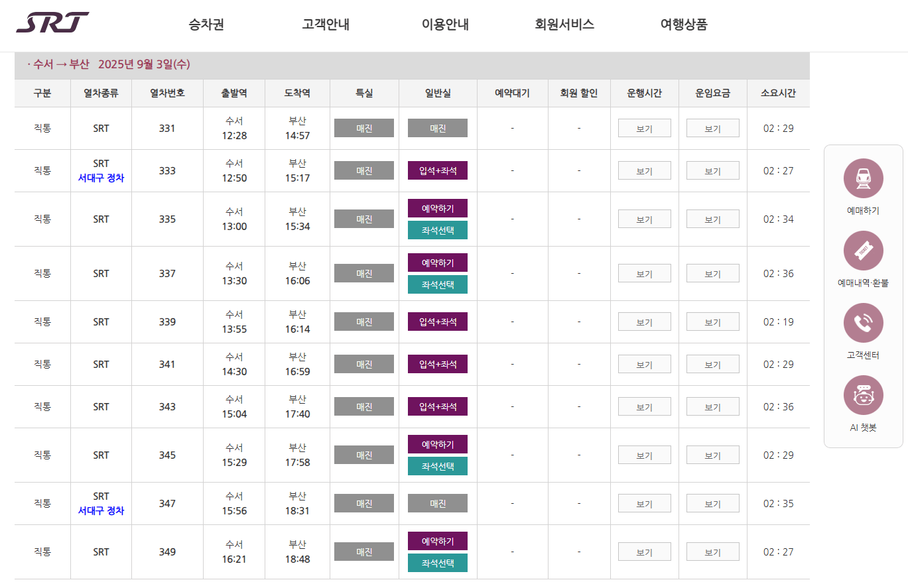Click the 열차종류 column header

coord(101,93)
